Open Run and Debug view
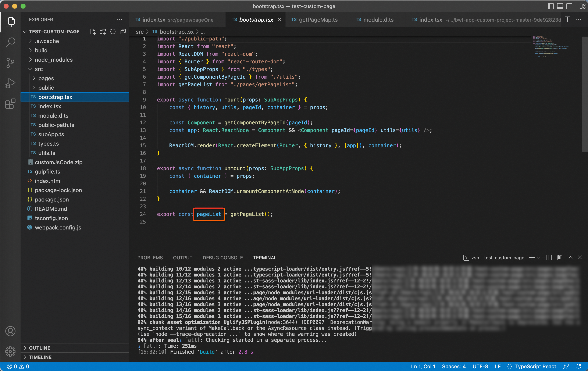 (10, 83)
